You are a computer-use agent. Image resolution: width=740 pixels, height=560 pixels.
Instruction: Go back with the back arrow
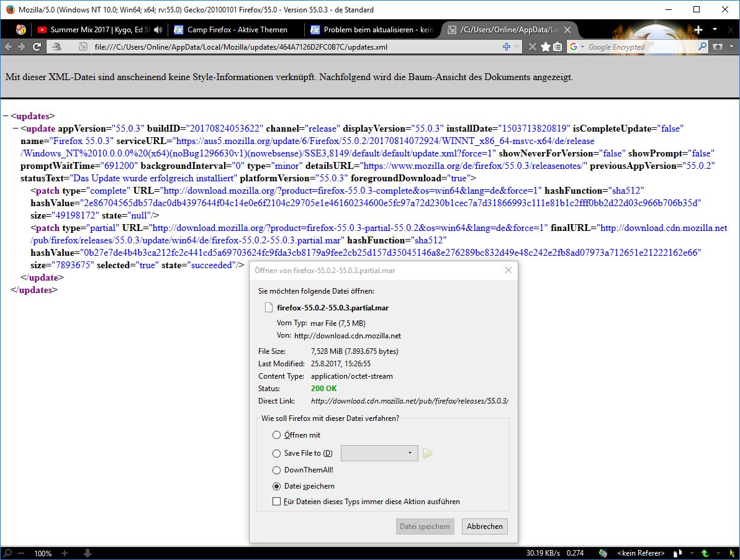pos(8,47)
